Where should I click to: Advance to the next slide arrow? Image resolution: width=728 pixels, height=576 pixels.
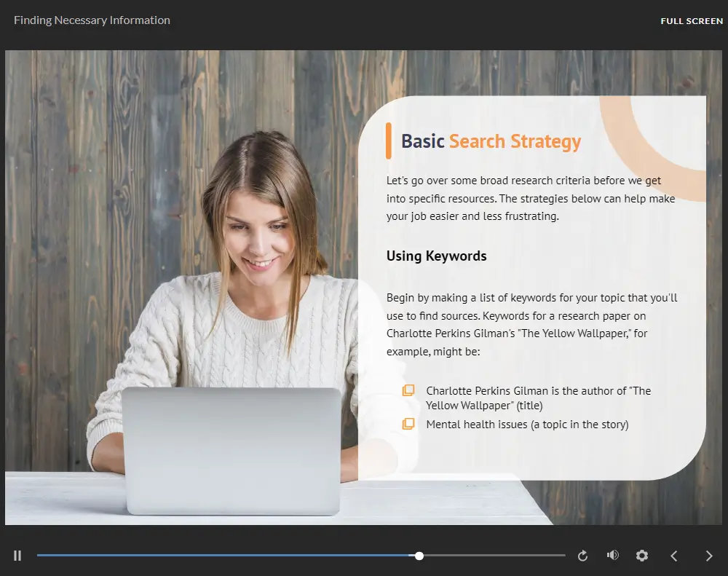[x=709, y=556]
